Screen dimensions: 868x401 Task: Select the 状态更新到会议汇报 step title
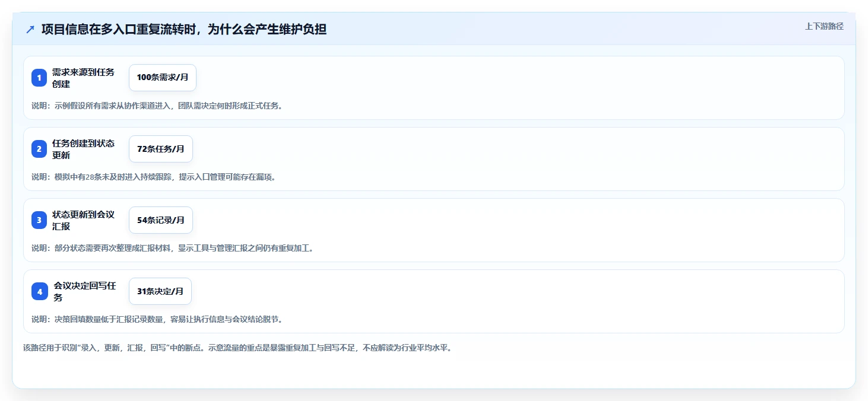[x=83, y=220]
